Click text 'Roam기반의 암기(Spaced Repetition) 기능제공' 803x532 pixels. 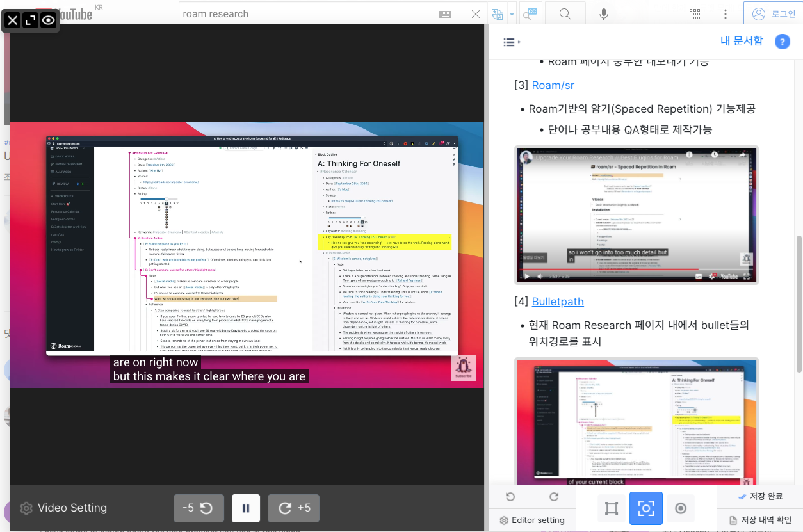pos(642,109)
